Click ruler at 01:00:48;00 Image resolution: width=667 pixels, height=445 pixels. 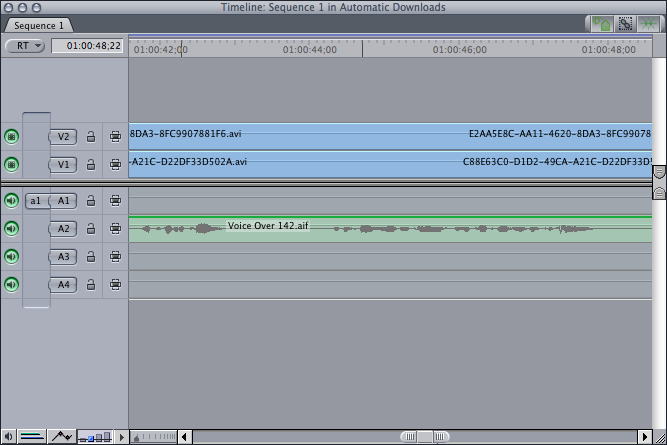[x=609, y=50]
